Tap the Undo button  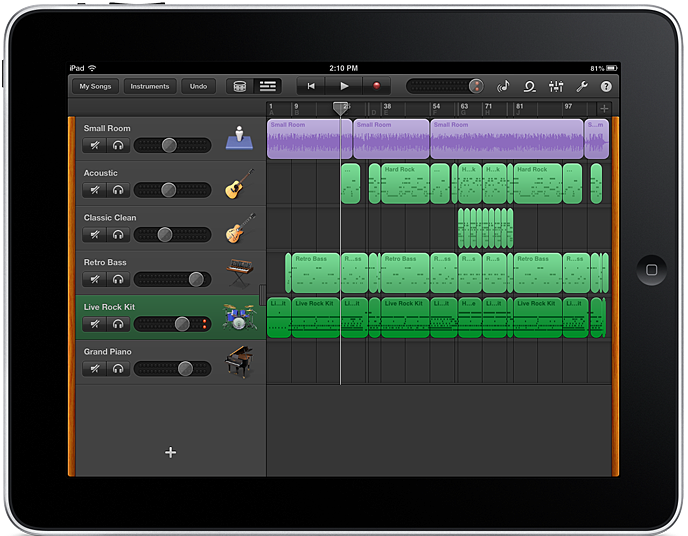point(198,86)
